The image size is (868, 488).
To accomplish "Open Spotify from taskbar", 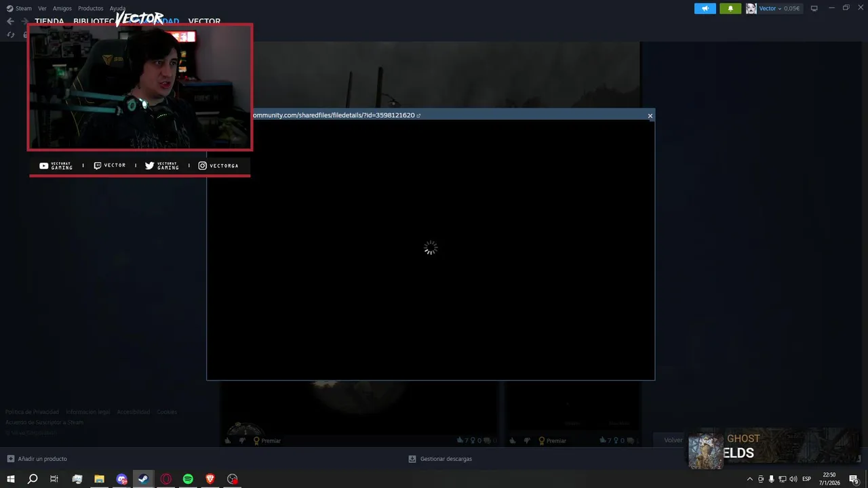I will click(188, 479).
